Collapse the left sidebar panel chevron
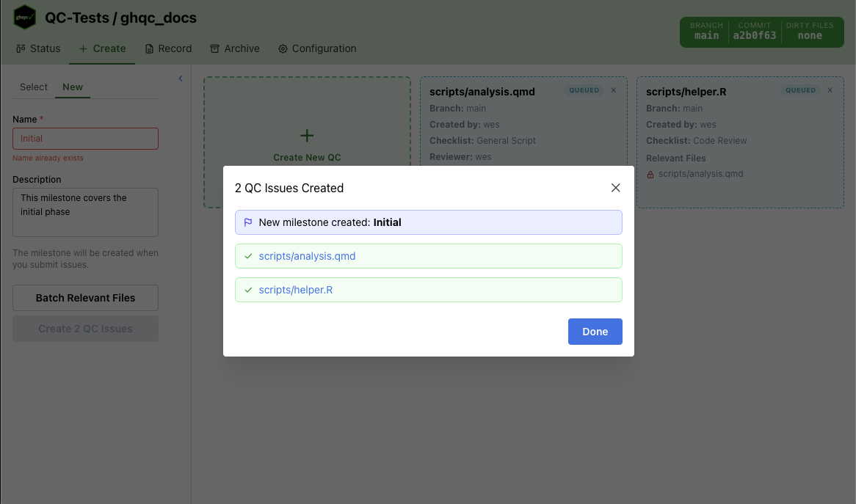856x504 pixels. [x=181, y=78]
